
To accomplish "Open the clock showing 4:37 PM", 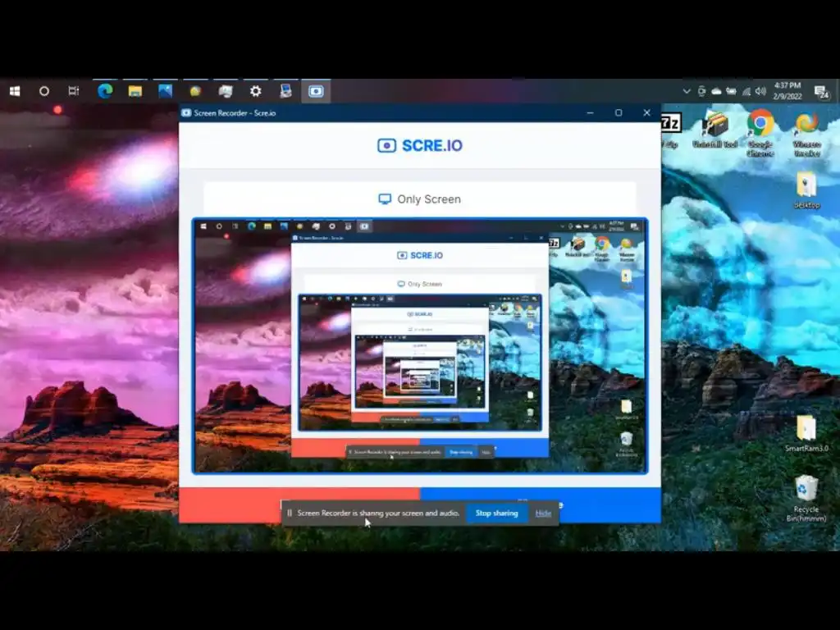I will tap(787, 90).
